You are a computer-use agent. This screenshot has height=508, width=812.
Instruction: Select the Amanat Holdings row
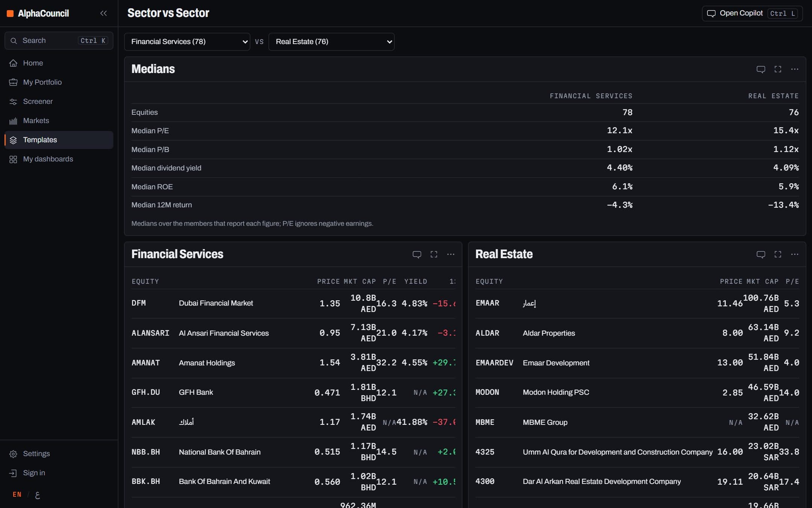pos(293,363)
